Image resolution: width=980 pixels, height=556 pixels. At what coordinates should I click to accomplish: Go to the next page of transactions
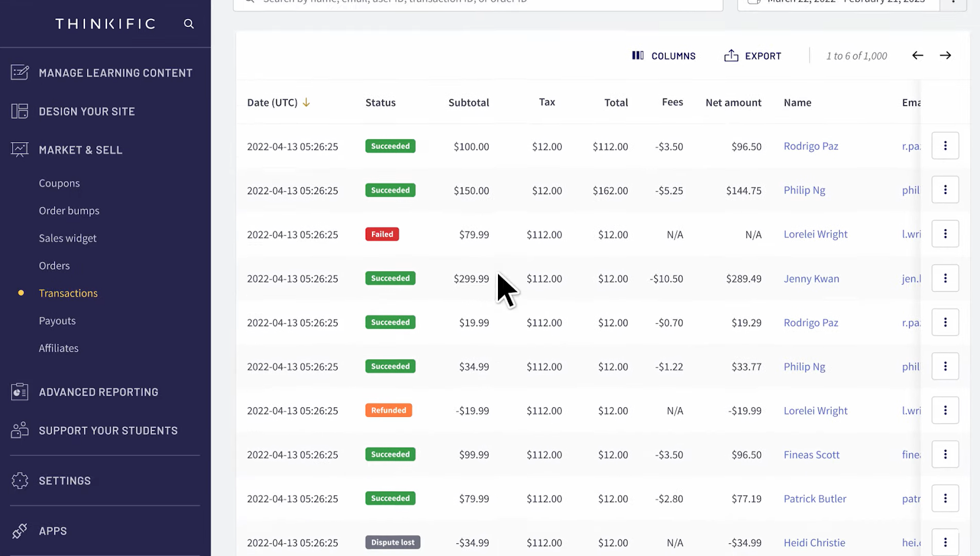[945, 55]
